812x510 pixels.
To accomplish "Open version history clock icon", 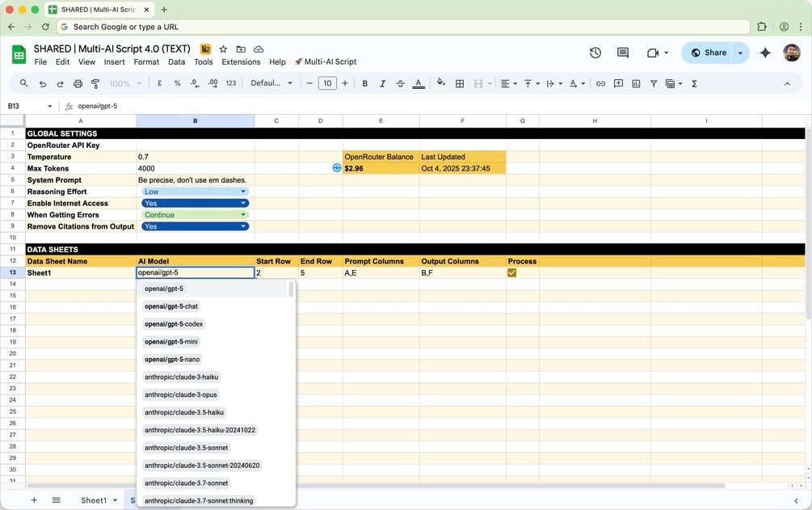I will (x=595, y=53).
